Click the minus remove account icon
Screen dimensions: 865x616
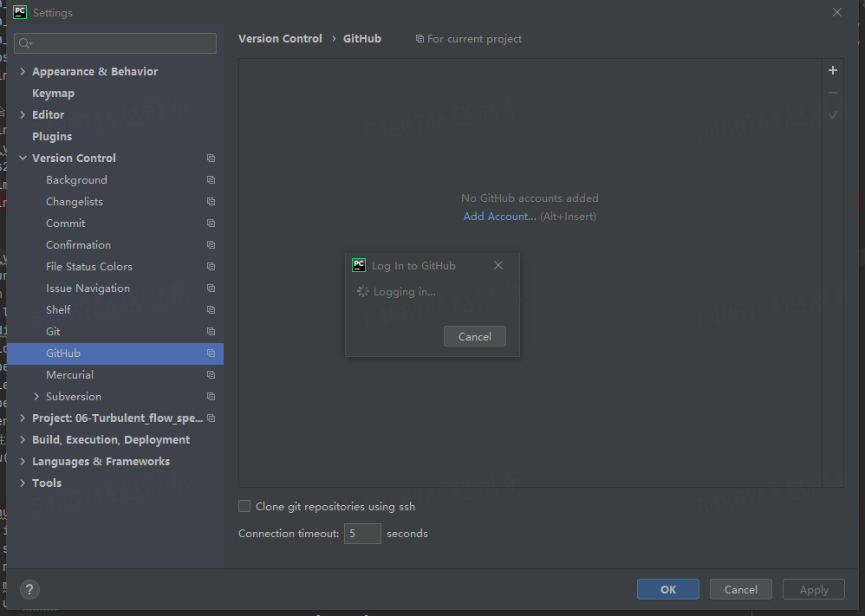[833, 93]
